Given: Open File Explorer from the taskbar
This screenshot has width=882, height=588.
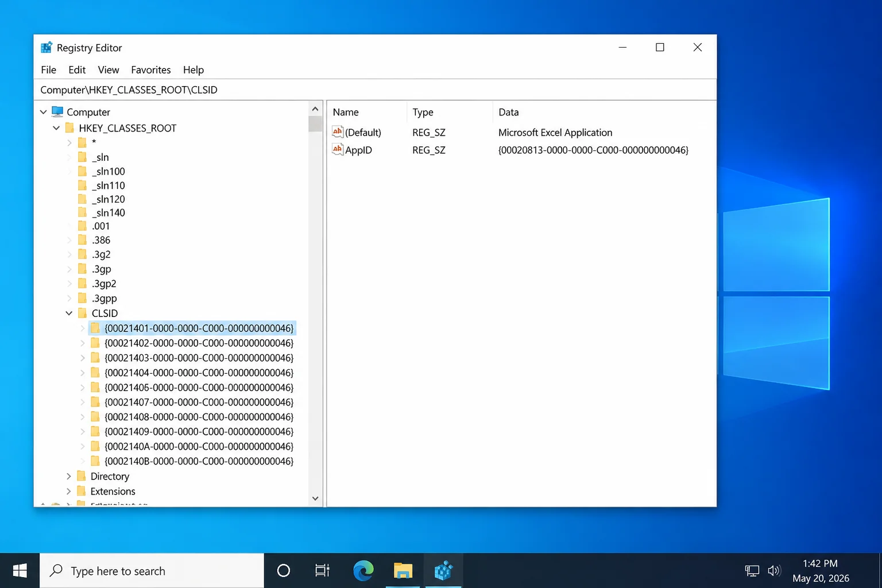Looking at the screenshot, I should pyautogui.click(x=403, y=571).
